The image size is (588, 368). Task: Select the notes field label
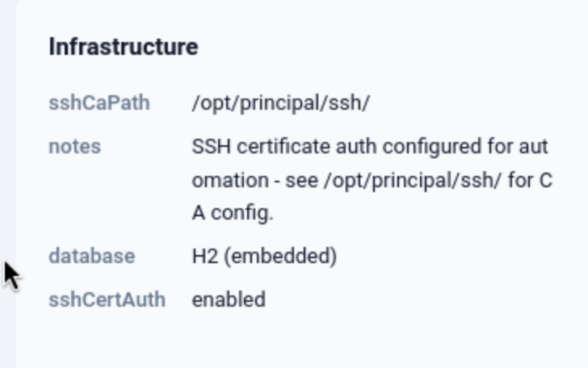coord(74,147)
